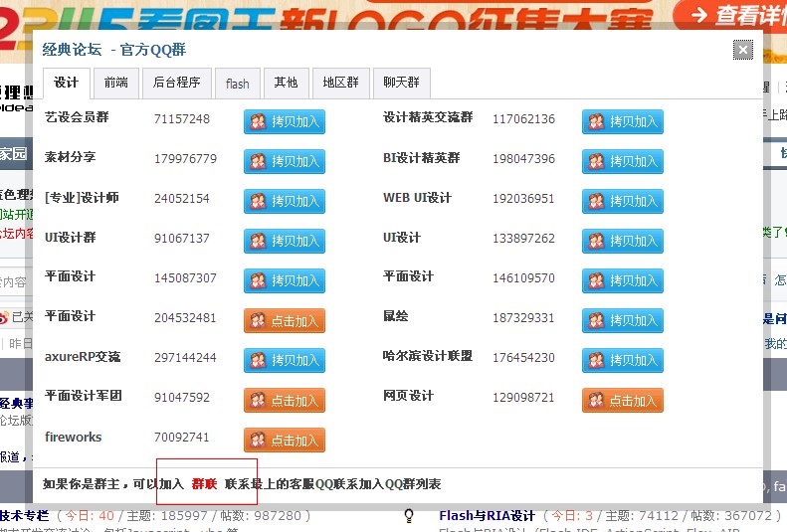Click the lightbulb icon beside Flash与RIA设计
This screenshot has height=532, width=787.
(x=409, y=515)
